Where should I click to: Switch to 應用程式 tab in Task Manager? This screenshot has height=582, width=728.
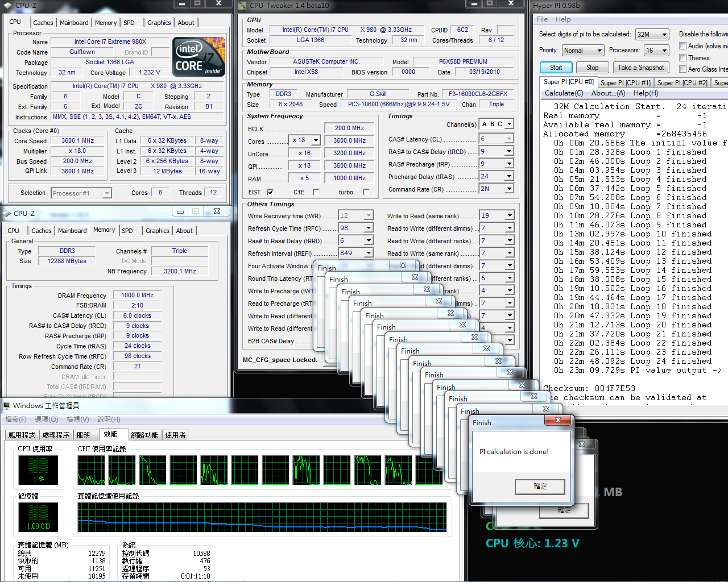[22, 435]
